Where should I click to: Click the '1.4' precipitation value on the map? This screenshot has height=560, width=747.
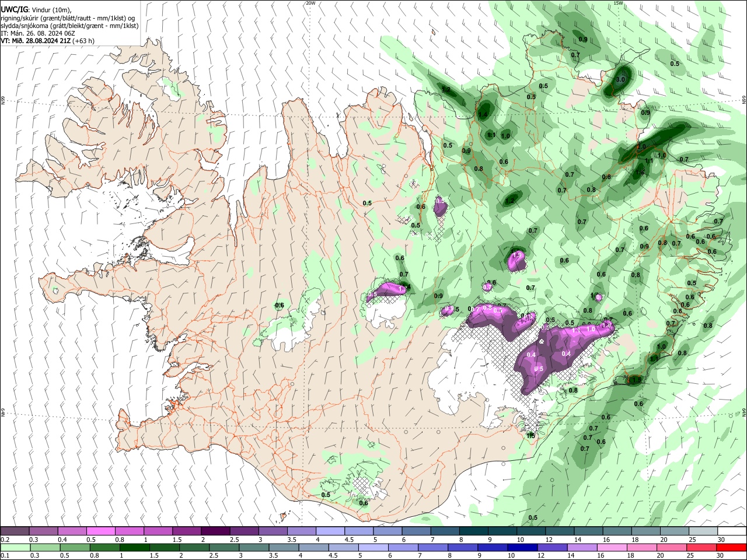click(483, 115)
